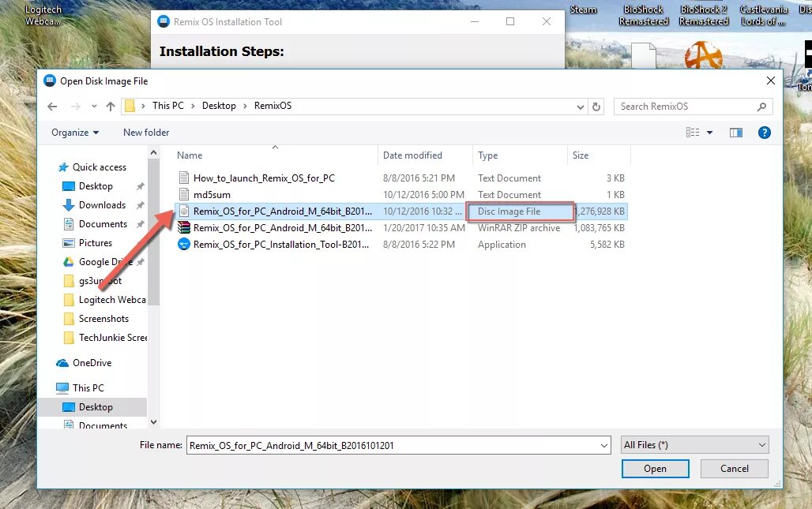Open the Steam desktop shortcut
The width and height of the screenshot is (812, 509).
583,9
